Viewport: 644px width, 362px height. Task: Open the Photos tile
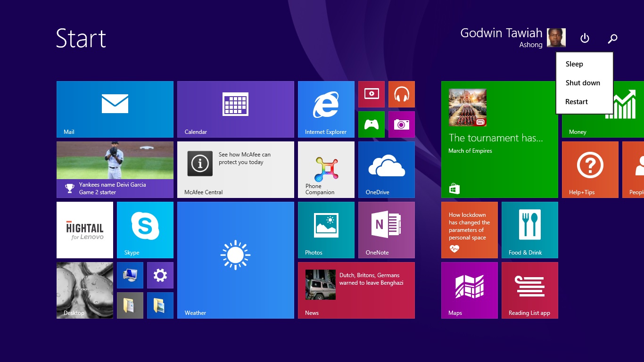(x=326, y=230)
